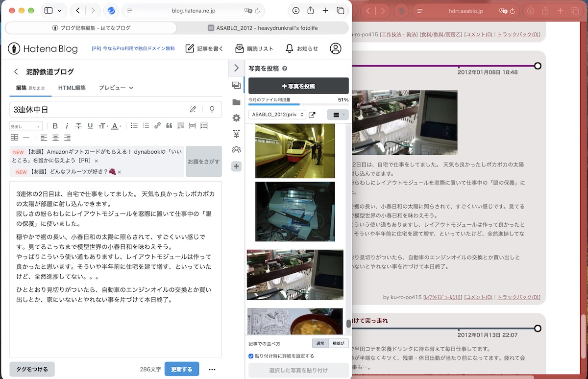Open the 見出し heading style dropdown
Viewport: 588px width, 379px height.
[x=26, y=126]
